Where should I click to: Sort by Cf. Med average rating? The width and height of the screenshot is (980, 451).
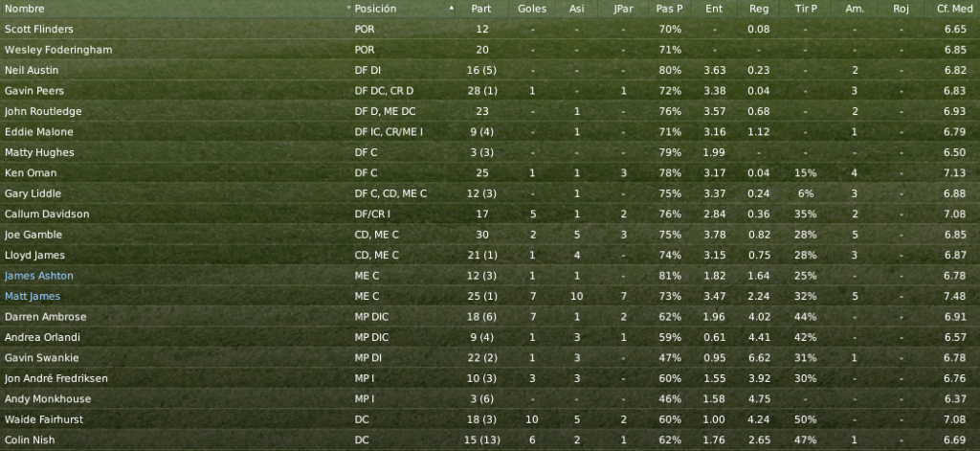pos(955,9)
